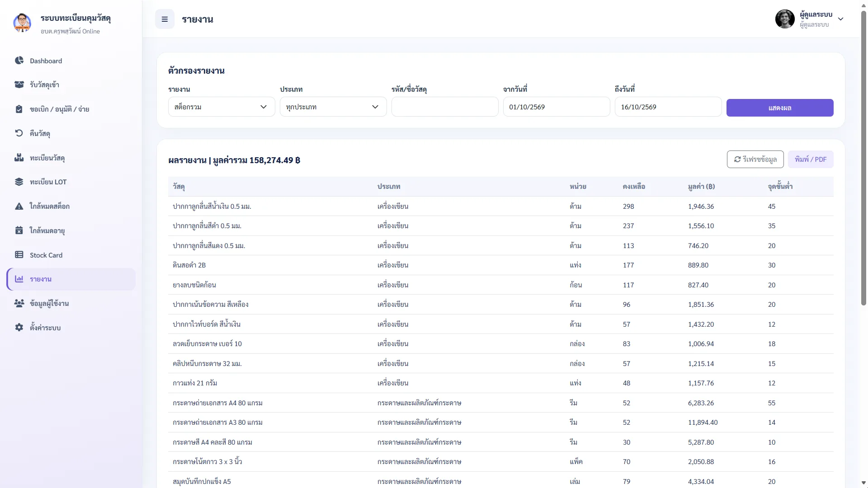Click the ใกล้หมดสต็อก warning triangle icon

19,206
